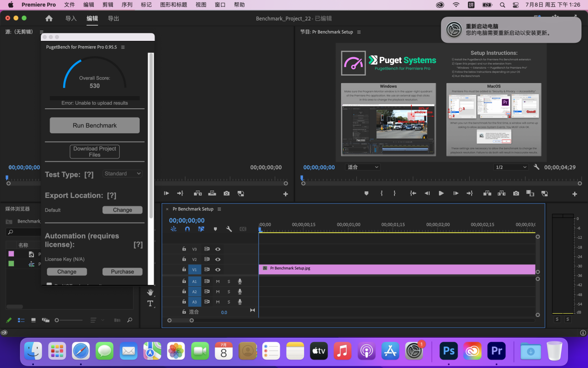Click Change button for License Key
The height and width of the screenshot is (368, 588).
(67, 272)
